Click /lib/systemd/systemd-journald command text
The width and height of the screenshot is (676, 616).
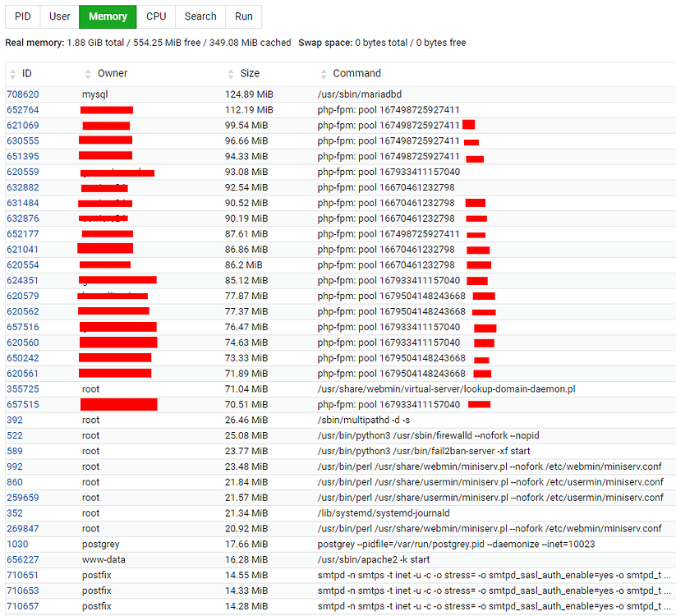(x=384, y=513)
